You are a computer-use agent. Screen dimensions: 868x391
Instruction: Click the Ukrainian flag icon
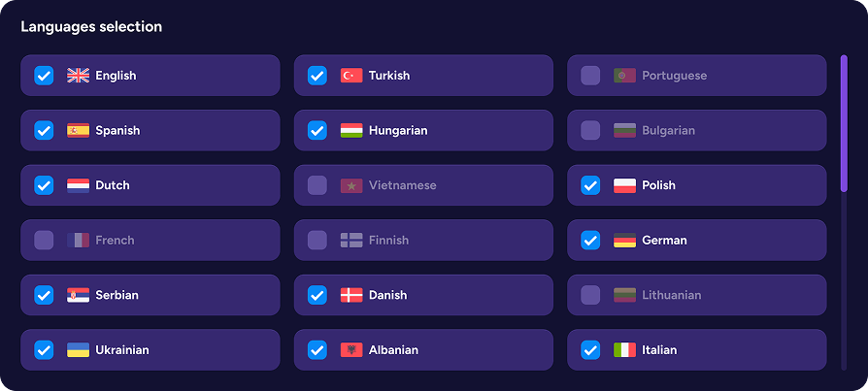(78, 350)
